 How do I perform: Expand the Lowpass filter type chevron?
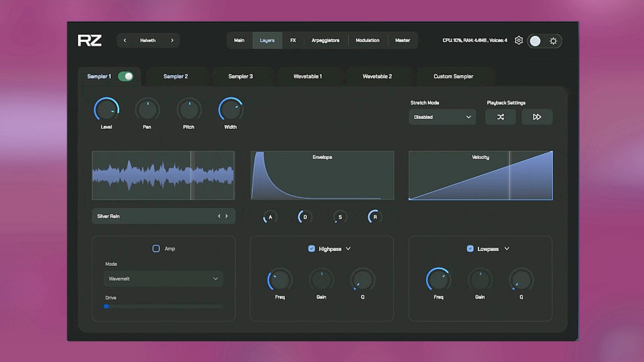click(507, 248)
